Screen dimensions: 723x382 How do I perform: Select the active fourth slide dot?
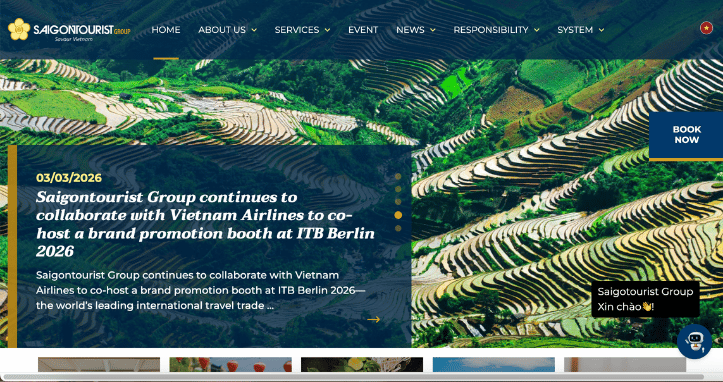398,215
